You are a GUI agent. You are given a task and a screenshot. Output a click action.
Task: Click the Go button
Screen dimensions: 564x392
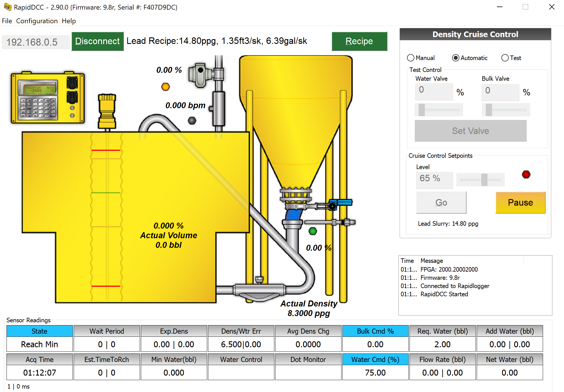(x=441, y=203)
